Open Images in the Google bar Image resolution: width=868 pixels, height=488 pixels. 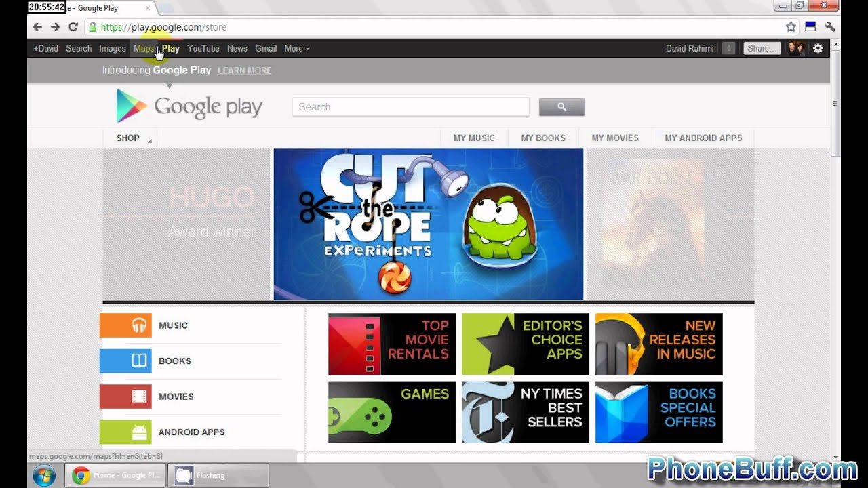[113, 48]
